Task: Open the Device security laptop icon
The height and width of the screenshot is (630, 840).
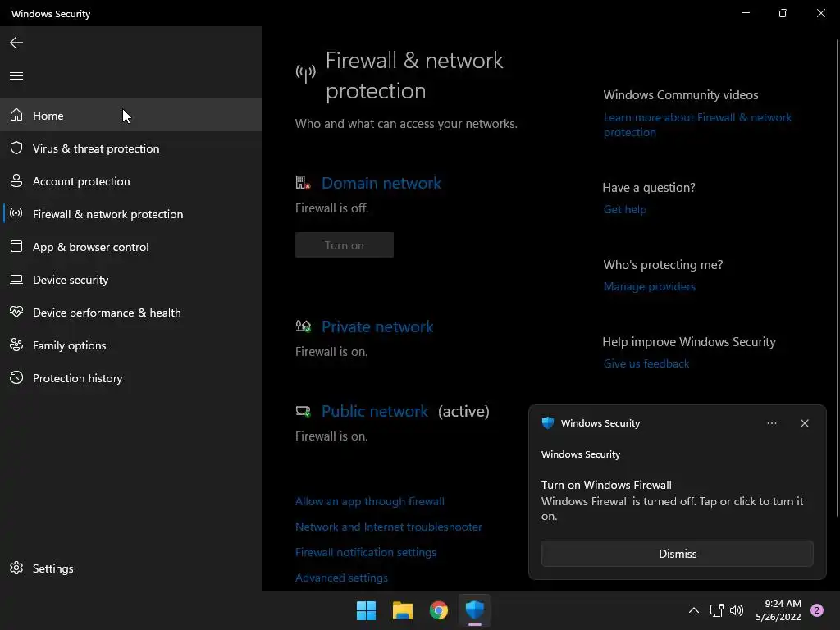Action: pos(16,280)
